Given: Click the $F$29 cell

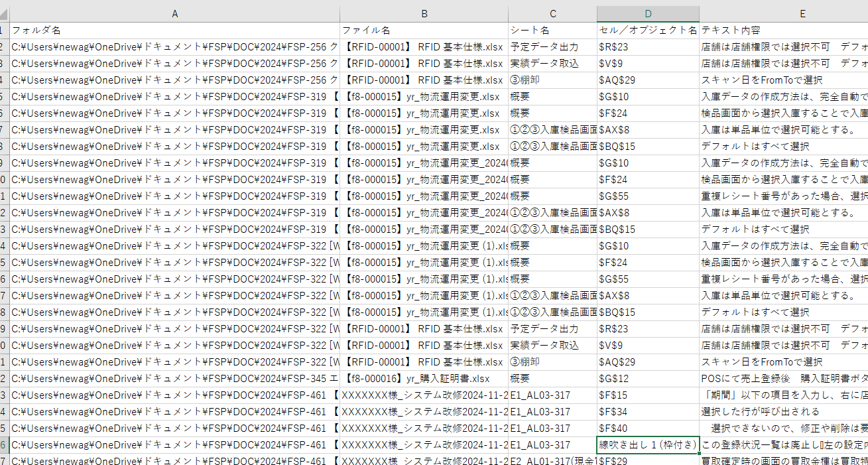Looking at the screenshot, I should click(x=649, y=460).
